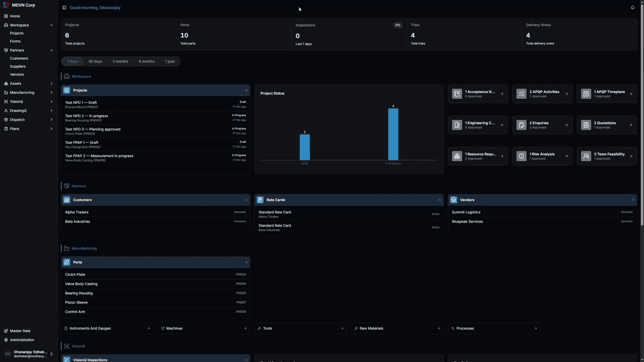Viewport: 644px width, 362px height.
Task: Open the Machines link card
Action: pos(204,328)
